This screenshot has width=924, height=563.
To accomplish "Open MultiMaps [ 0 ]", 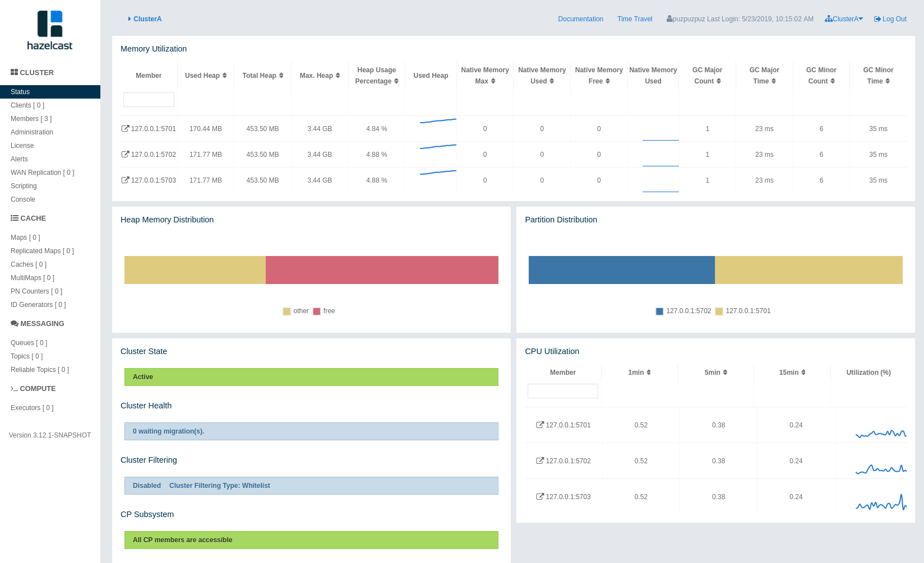I will [33, 278].
